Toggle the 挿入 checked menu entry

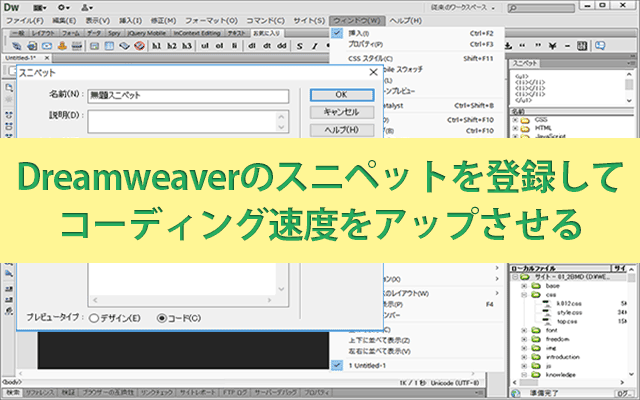coord(417,33)
